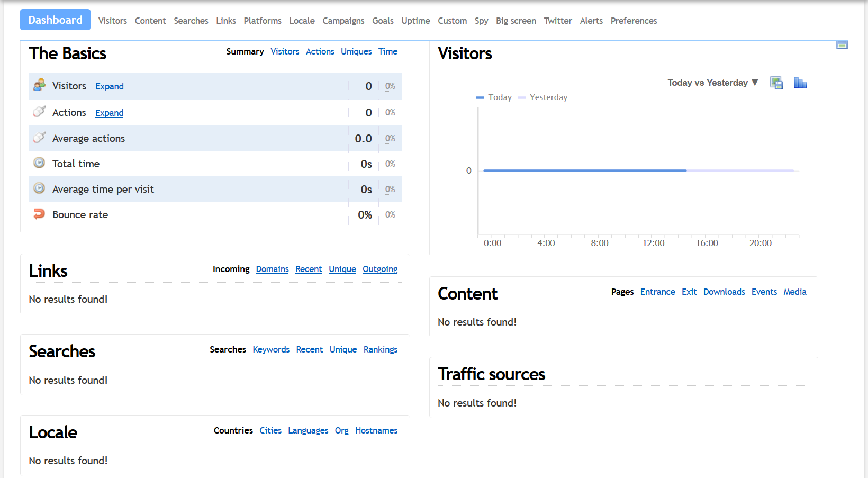Switch Visitors chart to bar graph icon
Viewport: 868px width, 478px height.
pyautogui.click(x=800, y=83)
